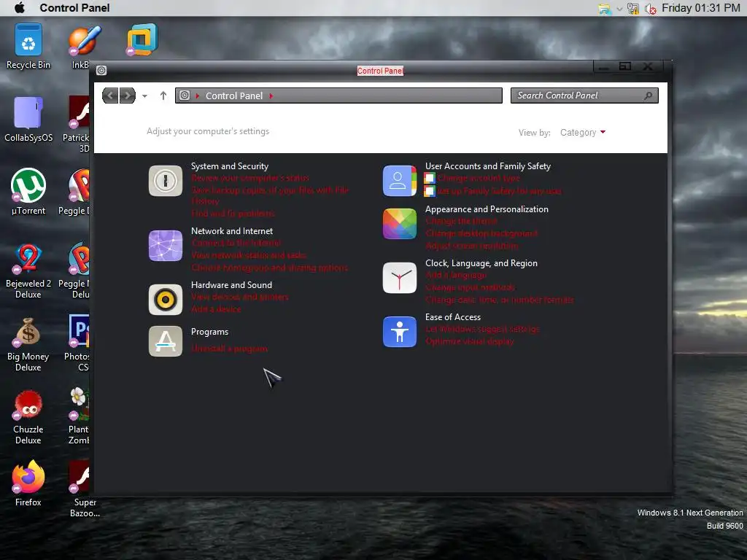Open the System and Security heading
The height and width of the screenshot is (560, 747).
tap(230, 166)
